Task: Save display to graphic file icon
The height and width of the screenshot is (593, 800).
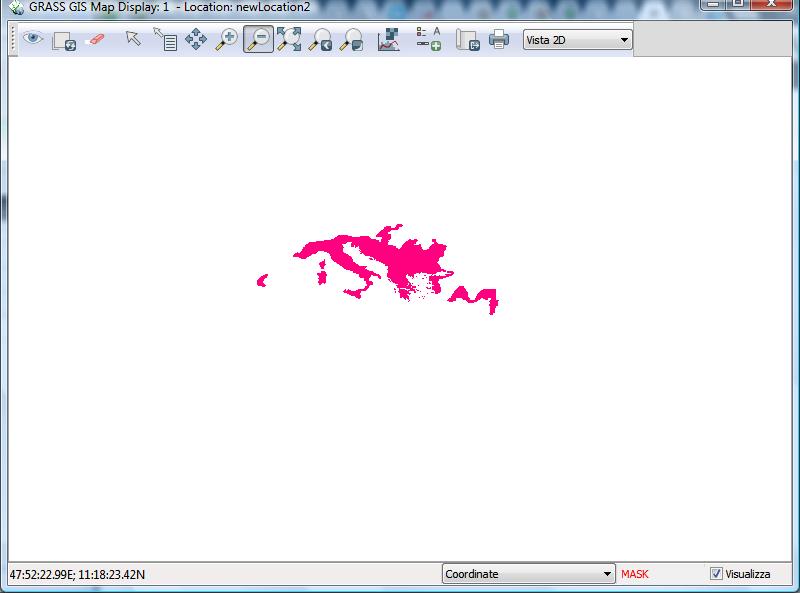Action: pos(467,40)
